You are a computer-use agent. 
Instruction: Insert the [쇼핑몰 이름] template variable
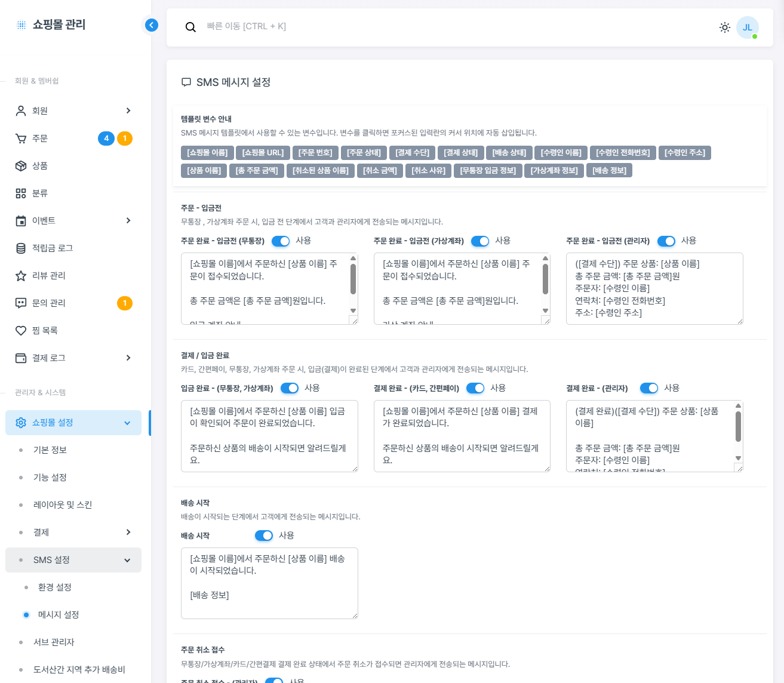[x=207, y=153]
